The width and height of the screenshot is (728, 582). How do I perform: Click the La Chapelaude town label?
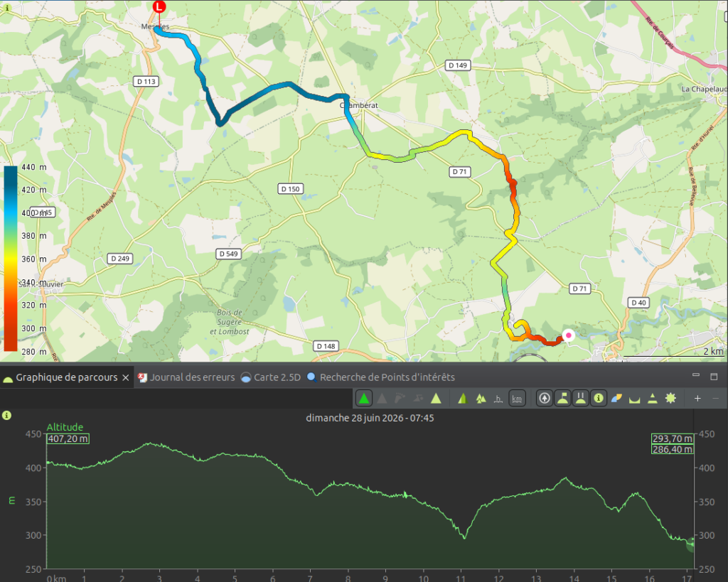[x=704, y=89]
